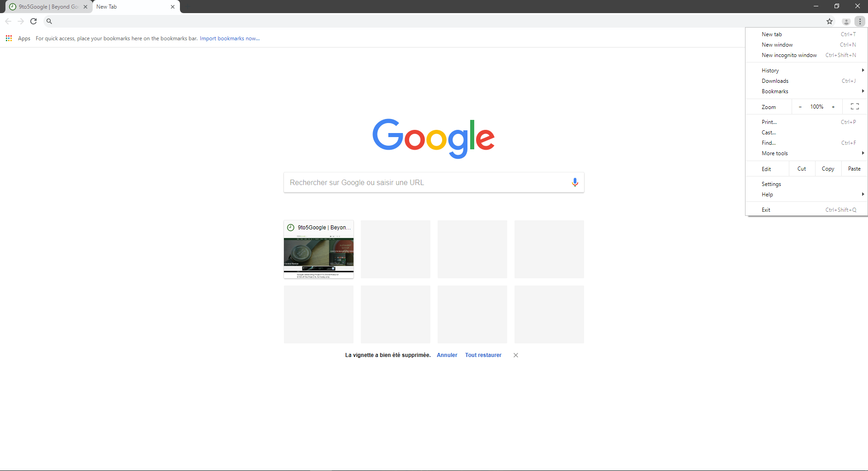Image resolution: width=868 pixels, height=471 pixels.
Task: Reload the current page
Action: tap(33, 21)
